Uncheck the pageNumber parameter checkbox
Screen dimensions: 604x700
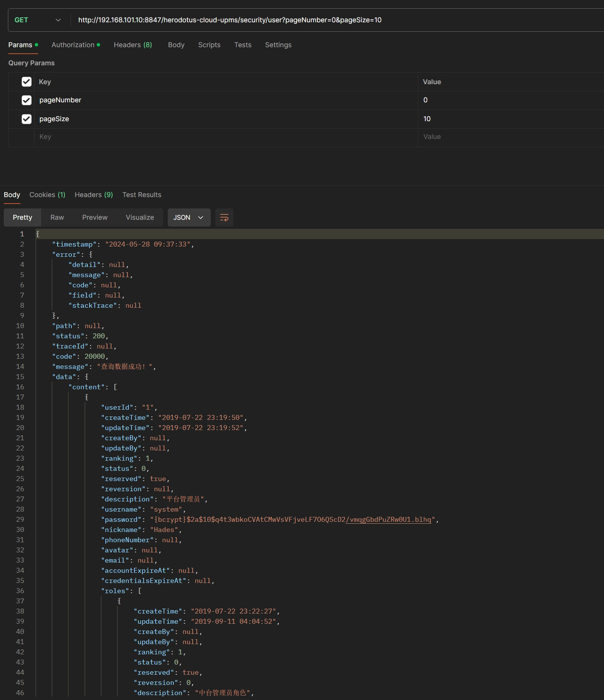pyautogui.click(x=26, y=100)
